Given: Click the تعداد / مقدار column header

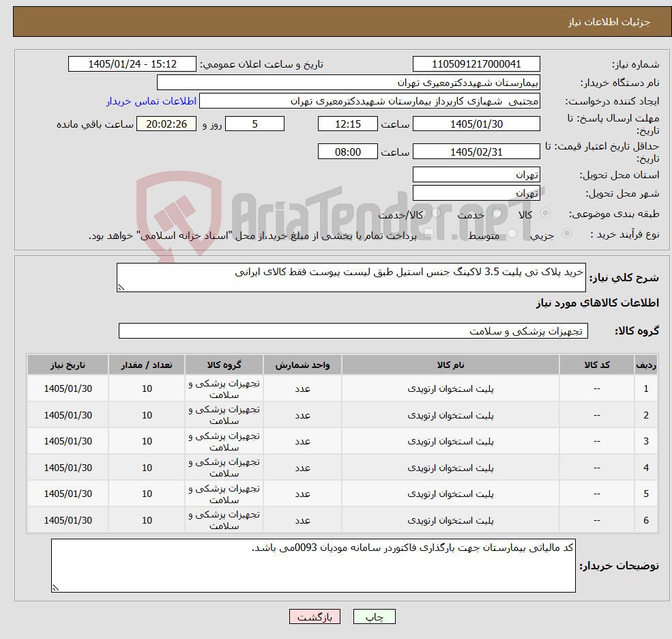Looking at the screenshot, I should point(147,365).
